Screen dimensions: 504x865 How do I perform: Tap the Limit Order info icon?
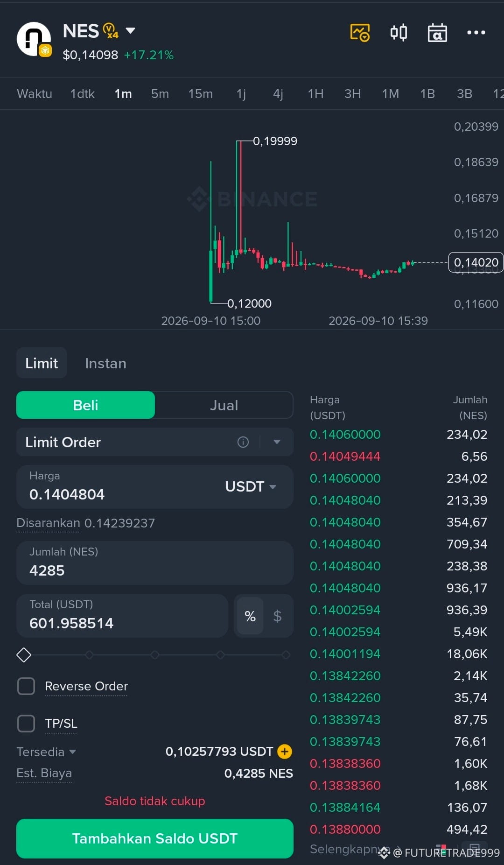[x=243, y=442]
